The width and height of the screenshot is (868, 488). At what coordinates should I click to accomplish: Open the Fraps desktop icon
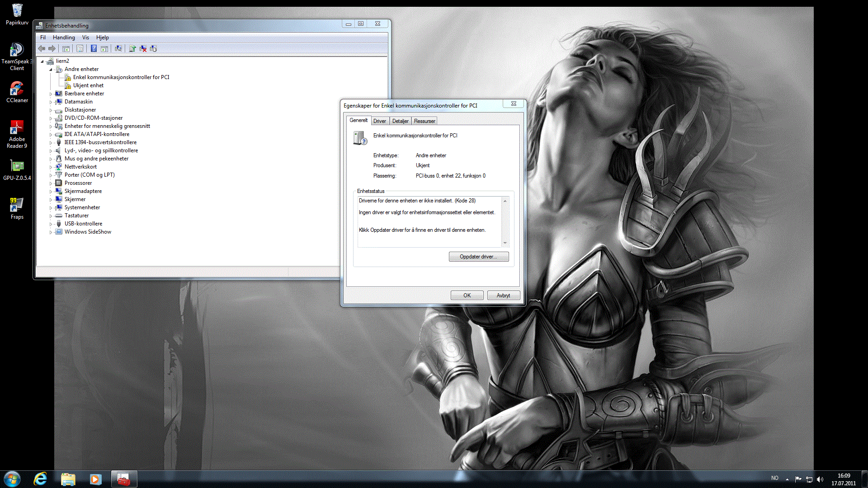[17, 208]
